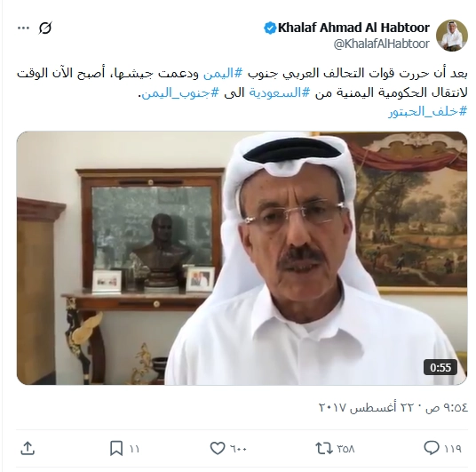
Task: Click the reply speech bubble icon
Action: [432, 448]
